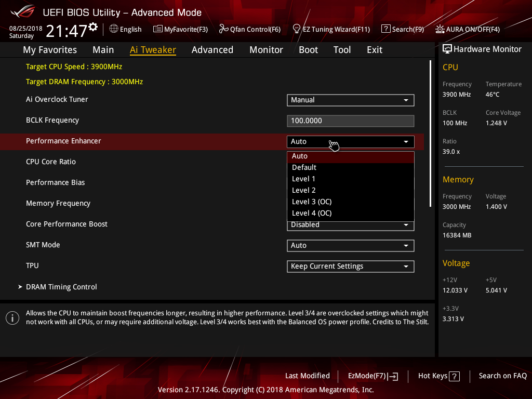Go to the Exit tab

[375, 50]
